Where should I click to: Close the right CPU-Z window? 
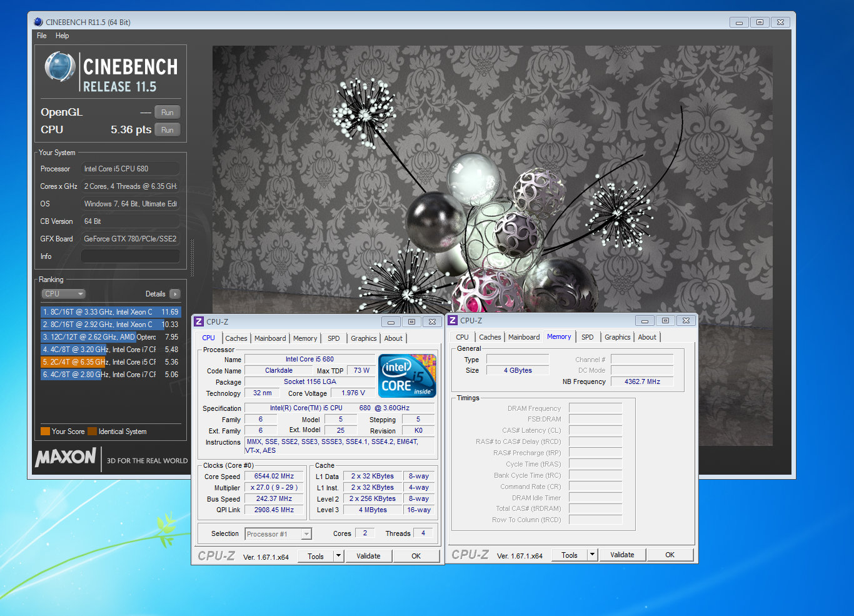point(686,321)
